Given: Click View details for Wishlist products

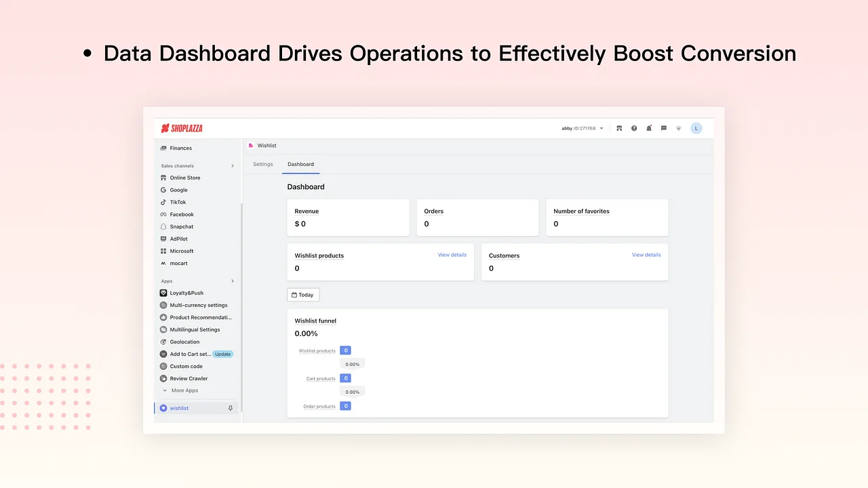Looking at the screenshot, I should coord(452,255).
